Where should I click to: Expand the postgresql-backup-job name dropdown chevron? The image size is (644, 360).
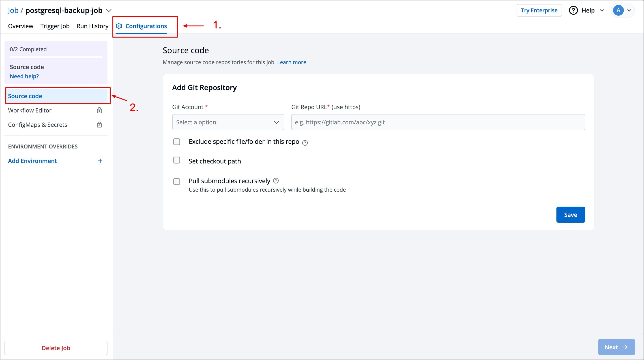click(x=109, y=11)
